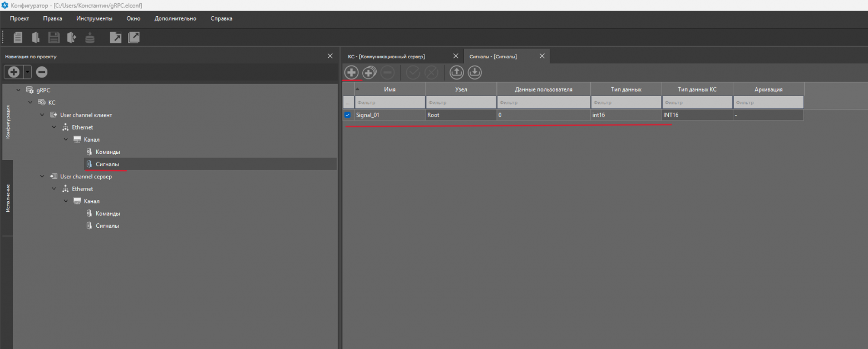This screenshot has height=349, width=868.
Task: Click the upward arrow export icon
Action: click(457, 72)
